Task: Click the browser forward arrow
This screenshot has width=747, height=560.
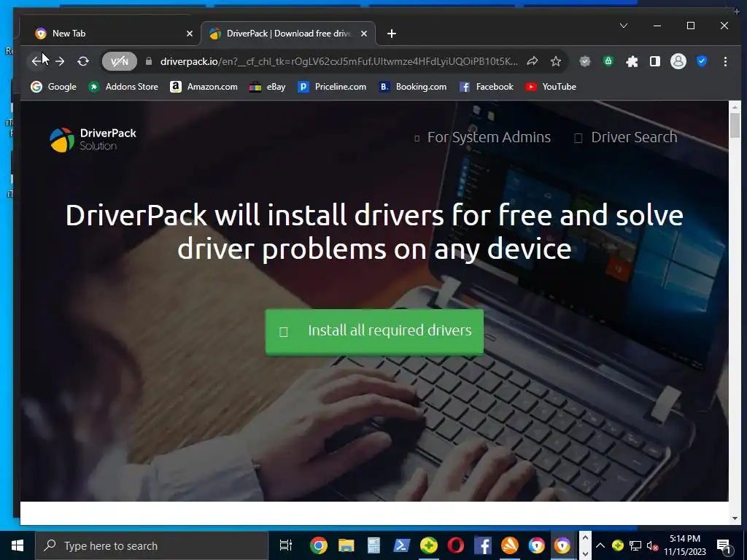Action: tap(60, 61)
